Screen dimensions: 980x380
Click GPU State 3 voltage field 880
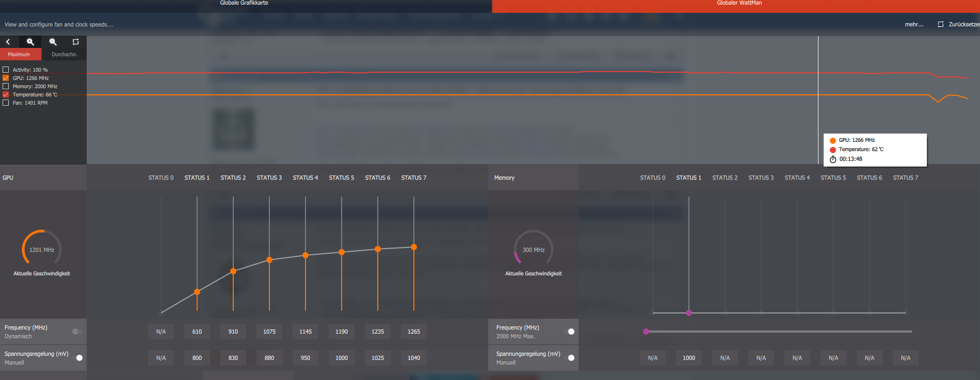click(269, 358)
